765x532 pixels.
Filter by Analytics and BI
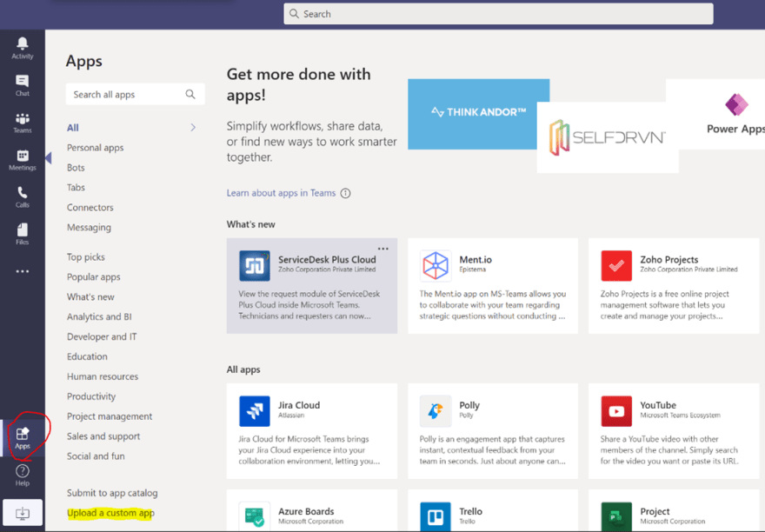click(99, 316)
